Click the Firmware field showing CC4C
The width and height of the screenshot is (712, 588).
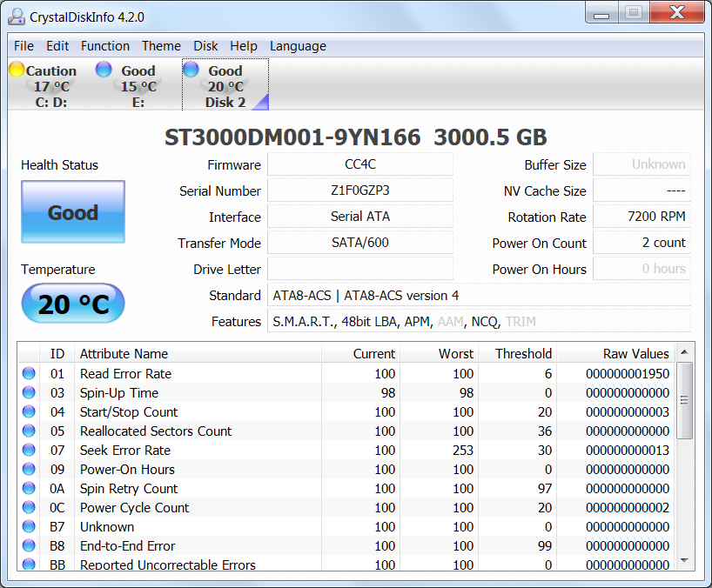pyautogui.click(x=360, y=164)
